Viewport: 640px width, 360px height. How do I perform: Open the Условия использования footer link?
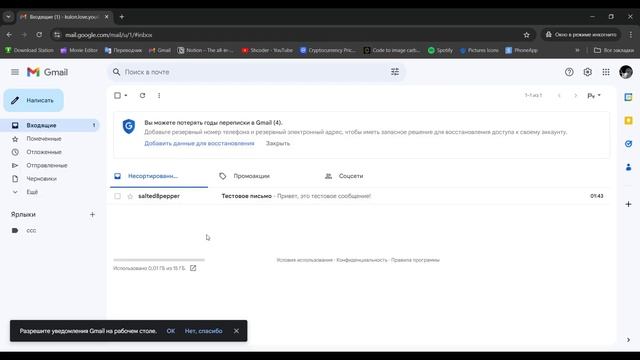click(x=304, y=260)
